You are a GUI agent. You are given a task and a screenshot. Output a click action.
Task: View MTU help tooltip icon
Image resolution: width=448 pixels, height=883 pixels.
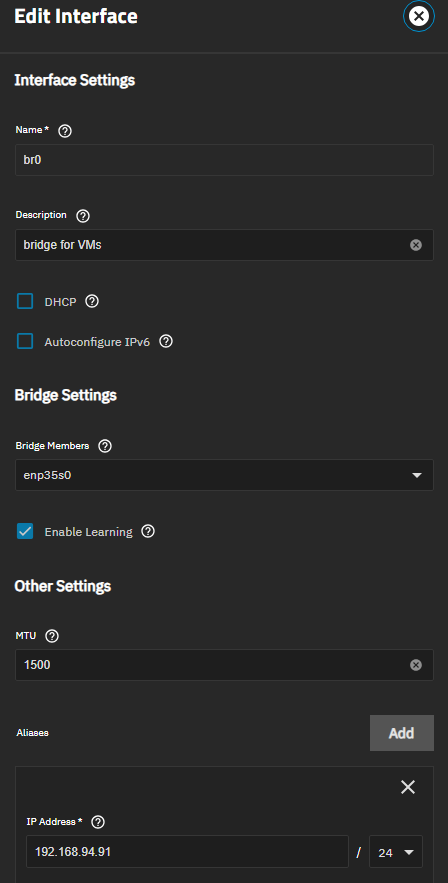coord(52,636)
